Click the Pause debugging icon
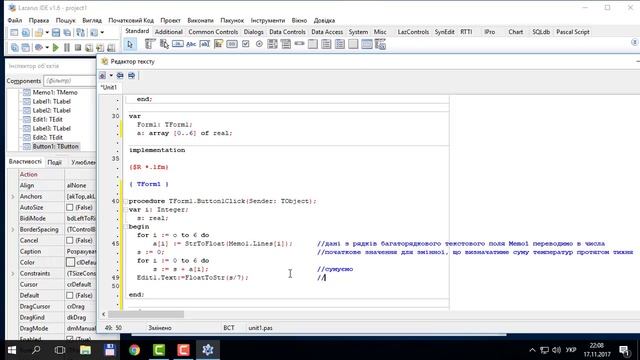Viewport: 640px width, 360px height. (x=67, y=47)
